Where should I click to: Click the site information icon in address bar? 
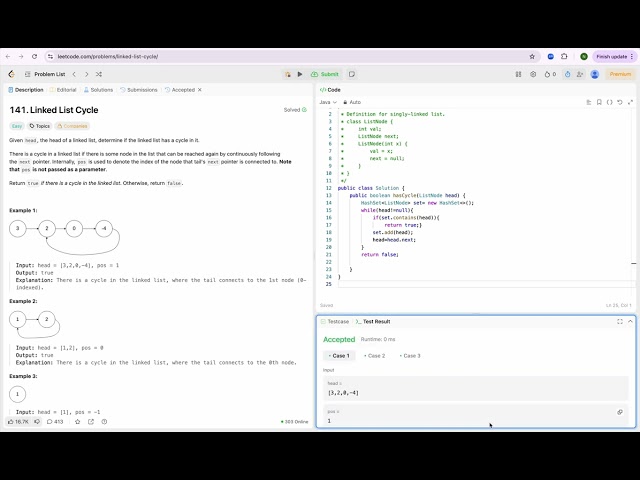pos(50,57)
